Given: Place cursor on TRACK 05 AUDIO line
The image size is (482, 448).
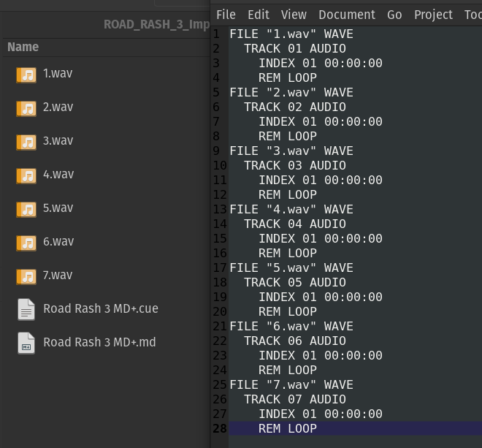Looking at the screenshot, I should pos(295,282).
